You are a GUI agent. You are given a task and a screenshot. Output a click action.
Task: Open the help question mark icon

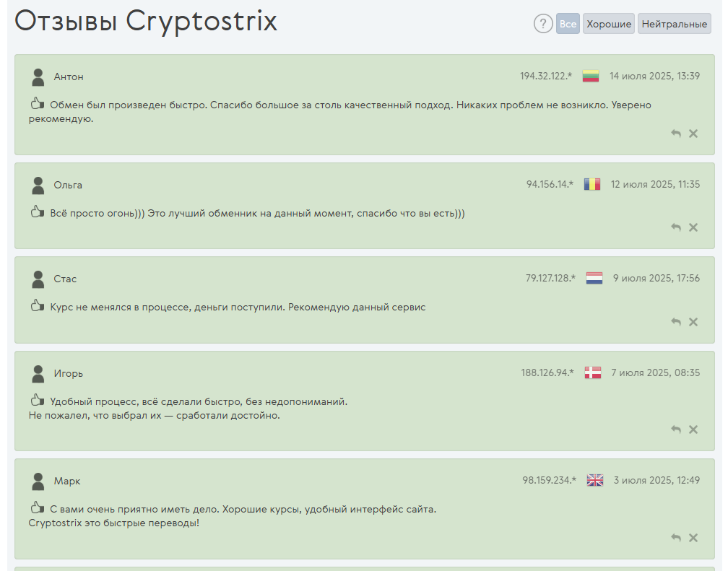[x=543, y=24]
